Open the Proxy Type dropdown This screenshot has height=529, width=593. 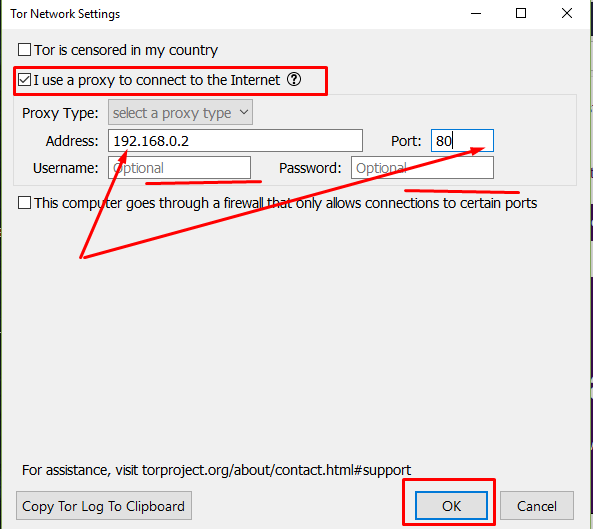tap(180, 112)
